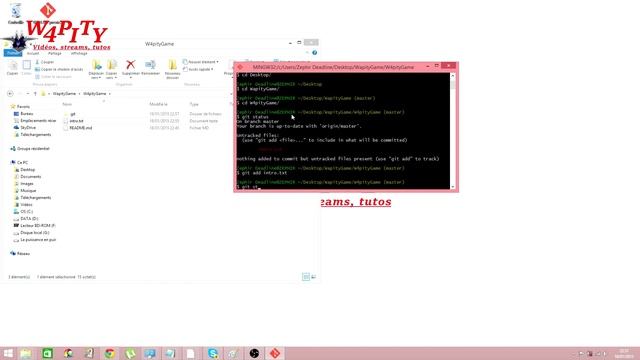Open the Git desktop shortcut icon

[x=47, y=10]
